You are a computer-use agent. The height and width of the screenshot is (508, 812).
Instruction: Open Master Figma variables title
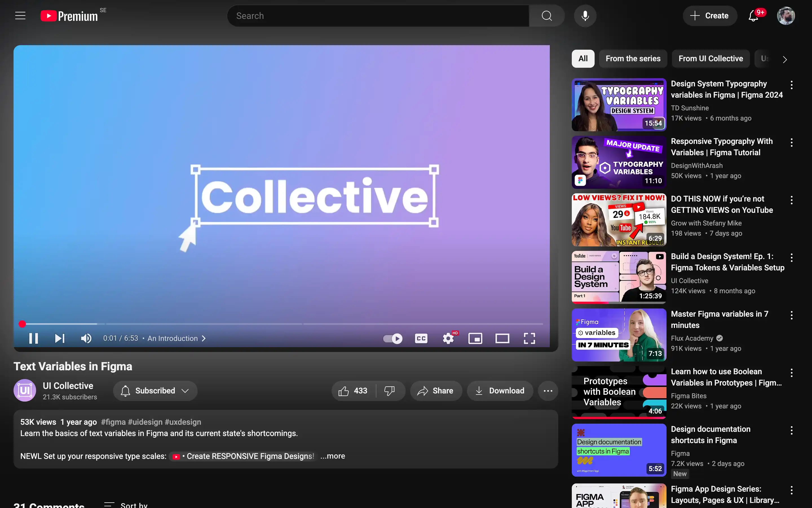click(720, 319)
